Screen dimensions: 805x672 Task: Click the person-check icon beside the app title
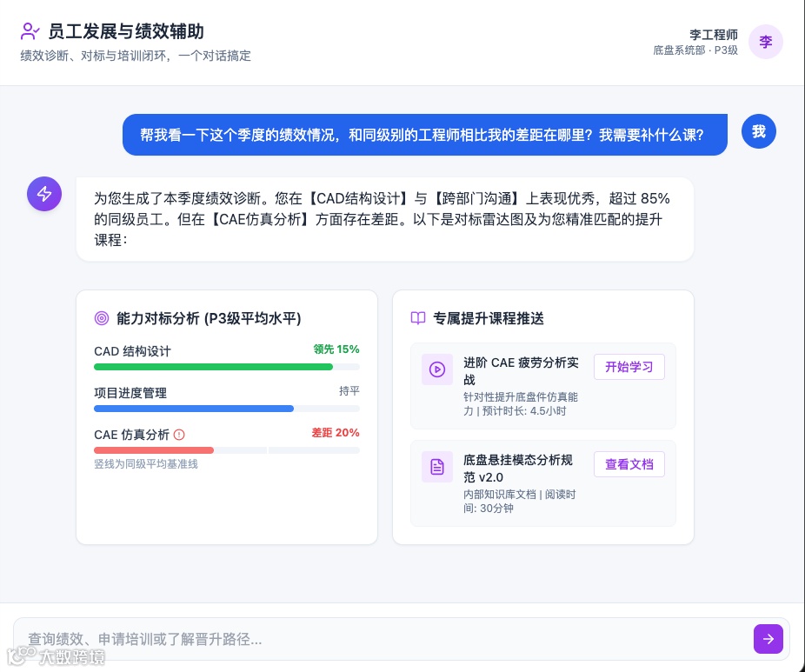[30, 31]
